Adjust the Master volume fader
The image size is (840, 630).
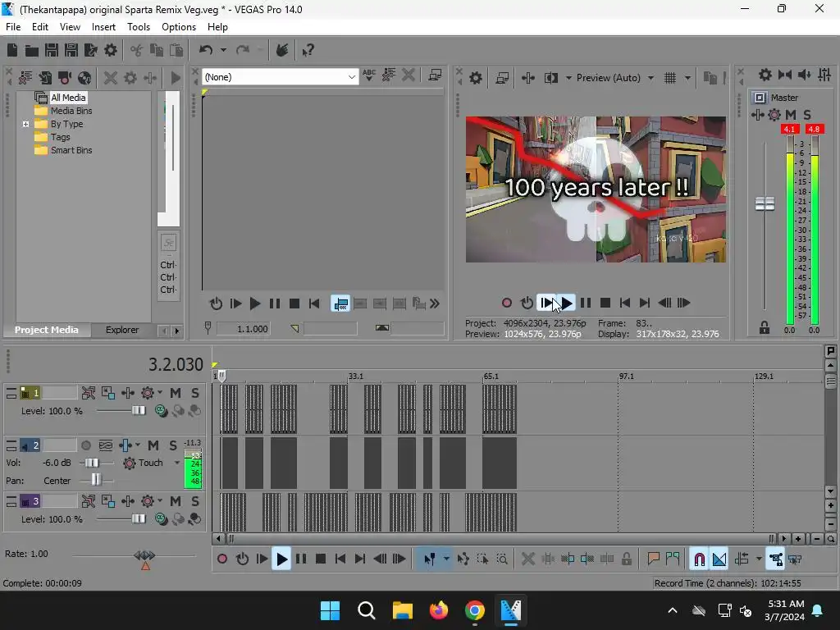click(x=765, y=204)
